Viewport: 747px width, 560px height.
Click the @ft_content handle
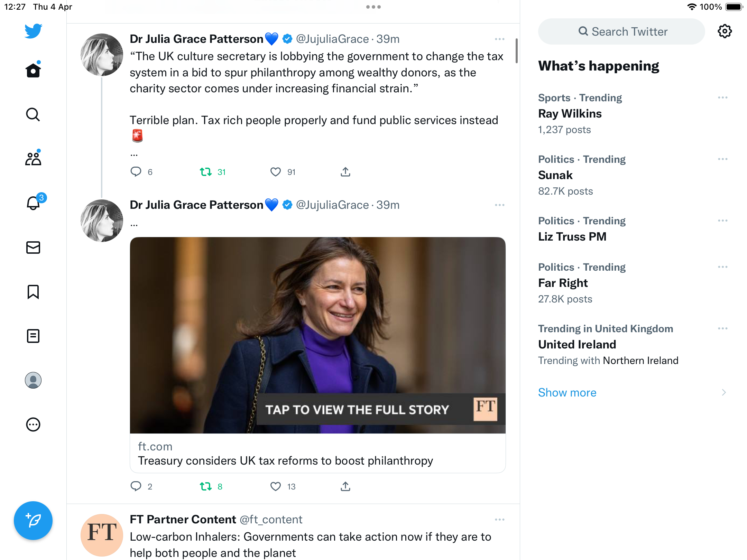coord(271,519)
